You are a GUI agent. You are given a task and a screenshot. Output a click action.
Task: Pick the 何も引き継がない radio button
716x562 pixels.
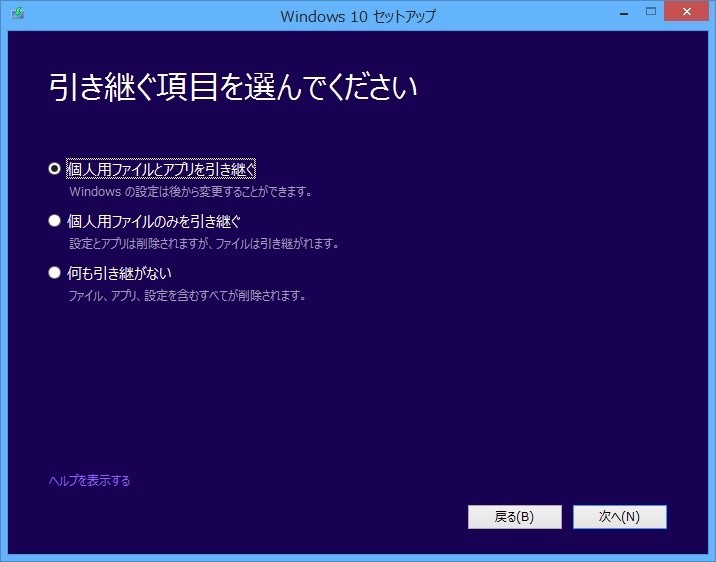click(x=54, y=273)
